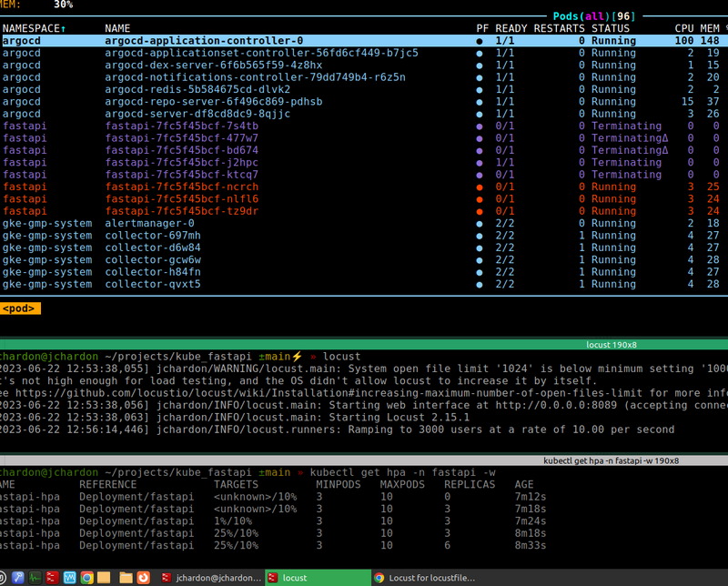Image resolution: width=728 pixels, height=586 pixels.
Task: Select the argocd-notifications-controller pod row
Action: (364, 77)
